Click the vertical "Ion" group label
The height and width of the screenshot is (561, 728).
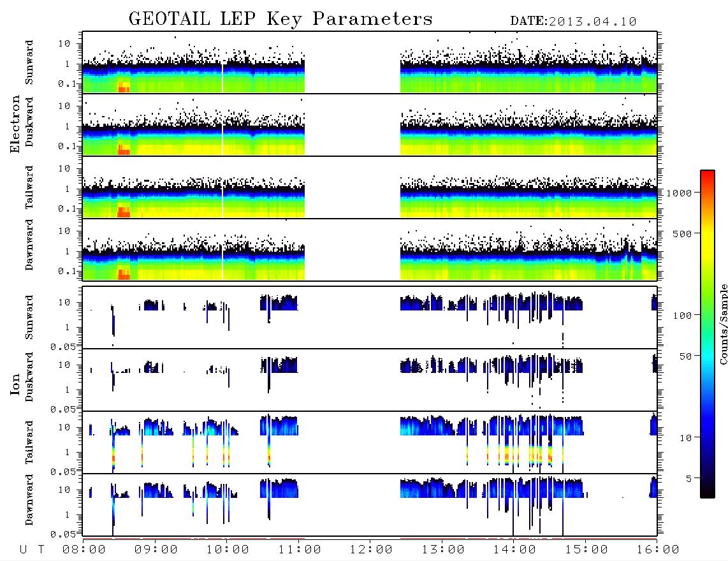15,384
